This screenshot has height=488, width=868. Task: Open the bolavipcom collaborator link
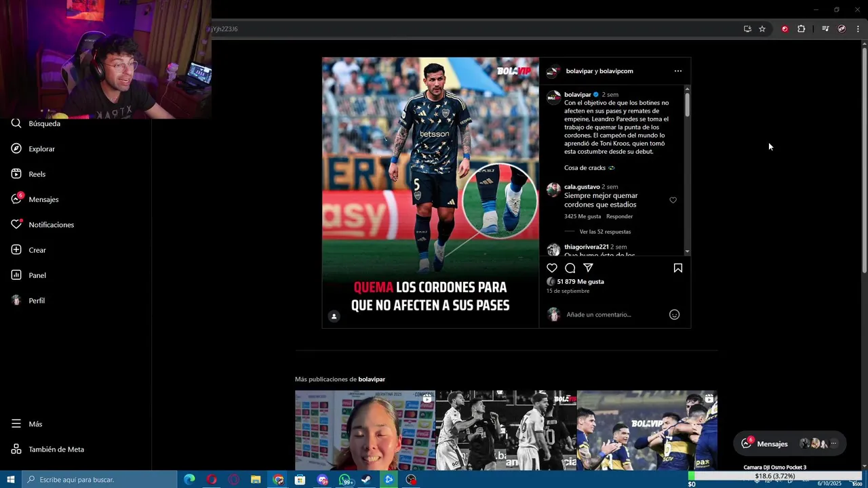tap(616, 71)
